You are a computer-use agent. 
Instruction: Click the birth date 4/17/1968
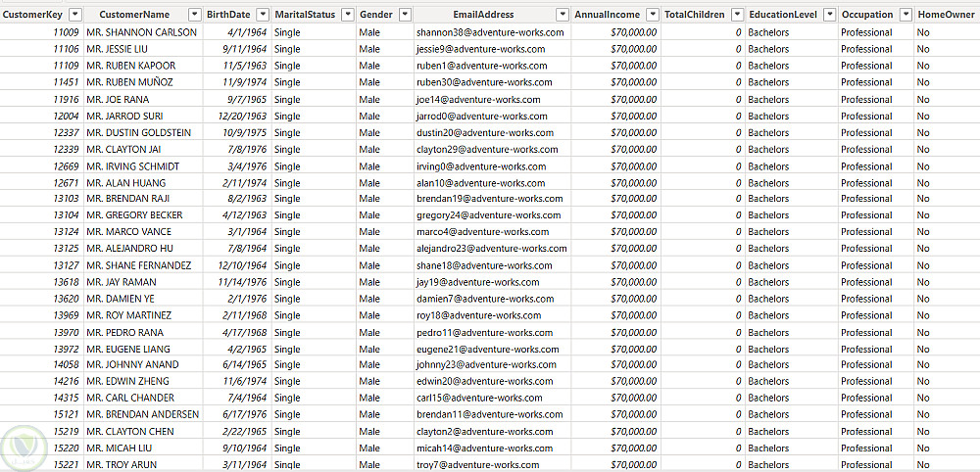click(x=245, y=332)
